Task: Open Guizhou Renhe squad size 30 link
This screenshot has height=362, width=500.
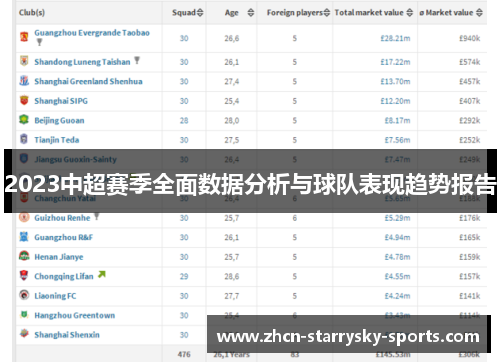Action: pyautogui.click(x=184, y=218)
